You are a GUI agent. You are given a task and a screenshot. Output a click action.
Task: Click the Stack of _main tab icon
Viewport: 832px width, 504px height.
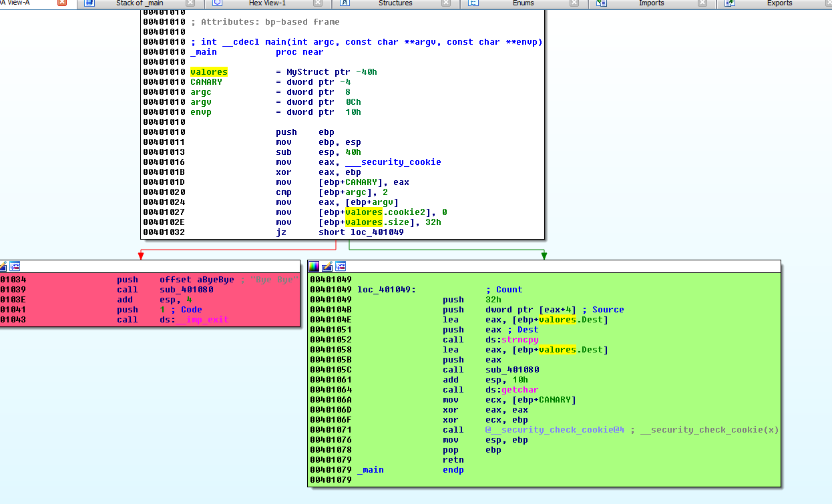point(89,3)
